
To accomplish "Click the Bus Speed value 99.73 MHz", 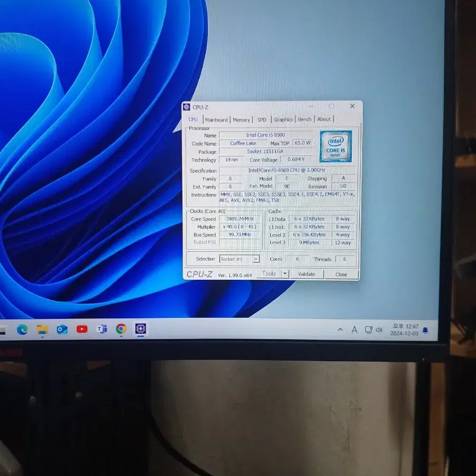I will [x=240, y=234].
